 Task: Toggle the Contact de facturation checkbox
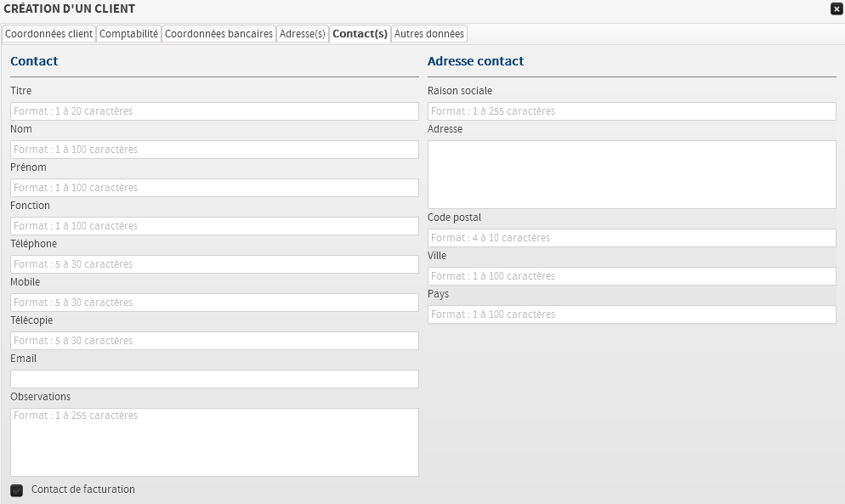click(x=16, y=490)
